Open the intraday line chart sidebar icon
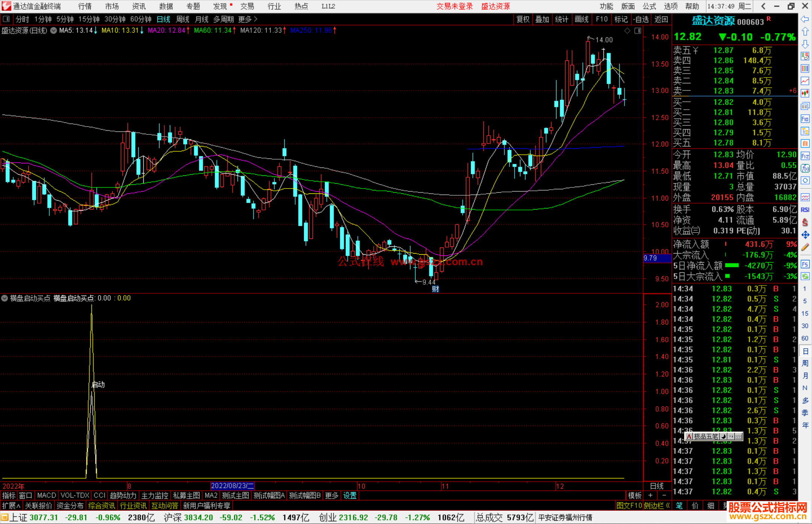 tap(805, 81)
